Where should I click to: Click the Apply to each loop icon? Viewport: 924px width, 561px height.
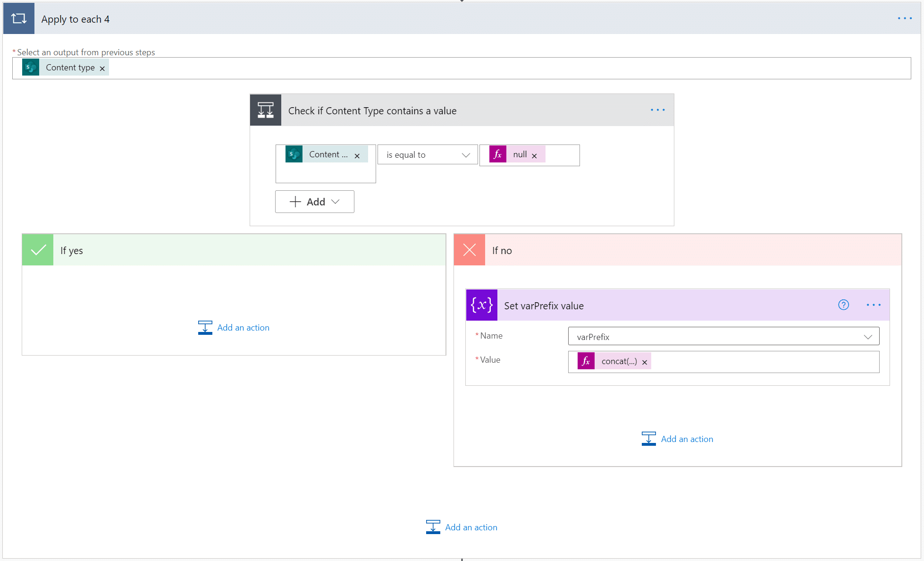[x=19, y=19]
